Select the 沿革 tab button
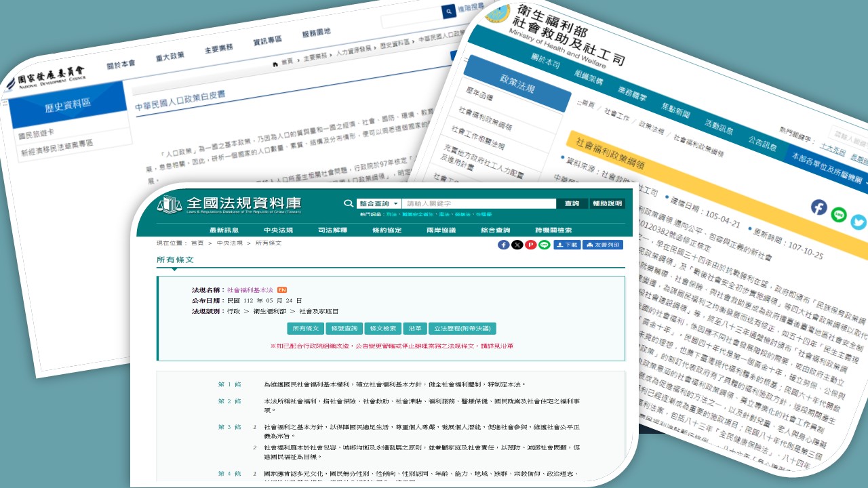The image size is (868, 488). 414,328
